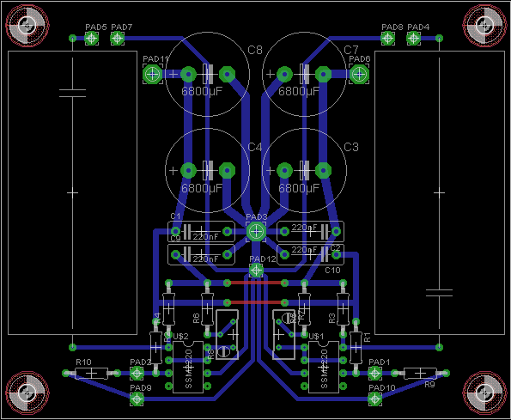Select the negative pad of capacitor C3
The image size is (511, 420).
pyautogui.click(x=323, y=170)
